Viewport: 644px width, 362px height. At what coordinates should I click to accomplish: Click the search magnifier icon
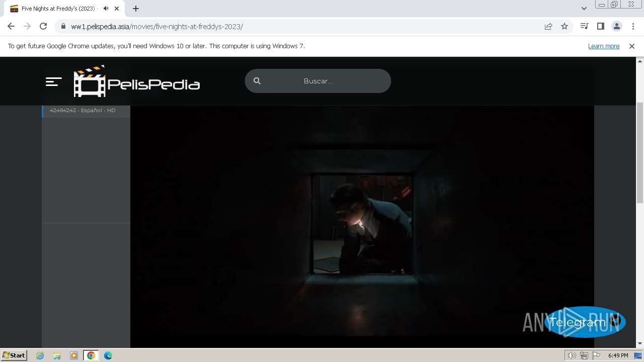click(x=257, y=81)
